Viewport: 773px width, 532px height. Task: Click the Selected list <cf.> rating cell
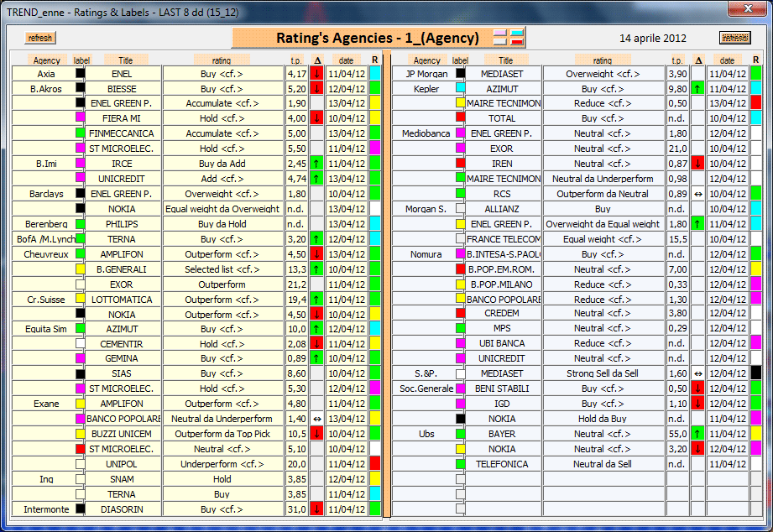tap(222, 269)
